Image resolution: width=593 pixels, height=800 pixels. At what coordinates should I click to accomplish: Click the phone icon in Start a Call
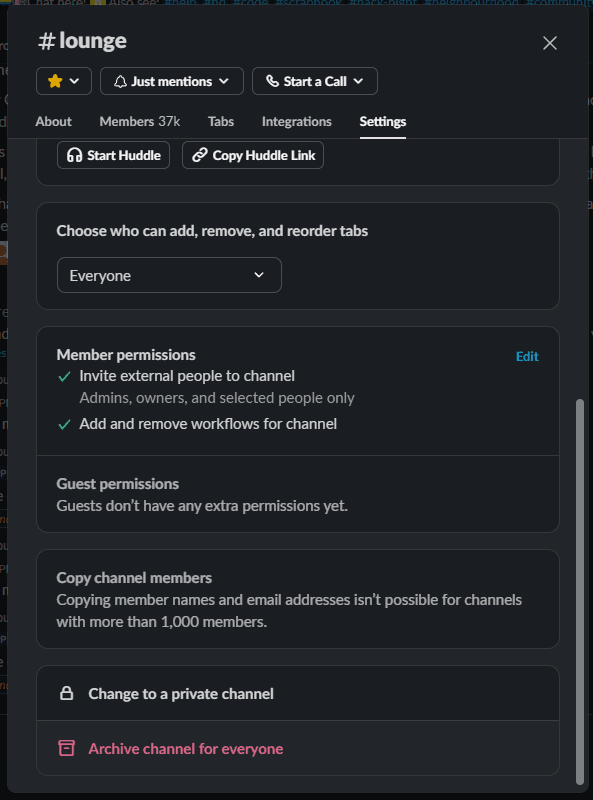[x=273, y=81]
